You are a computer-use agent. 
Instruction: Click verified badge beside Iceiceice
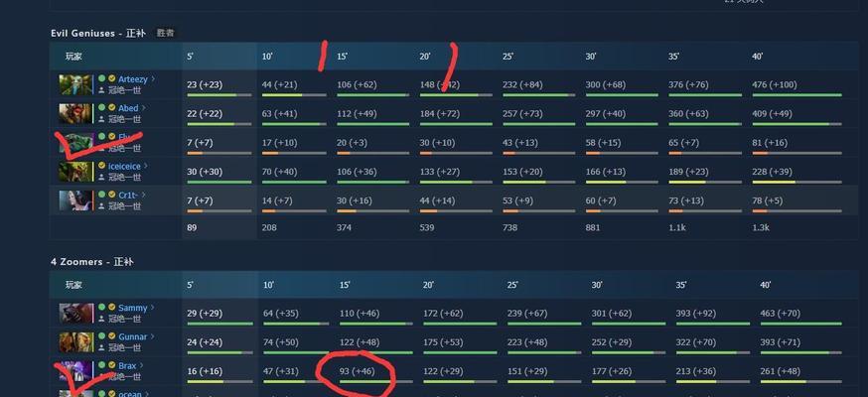click(102, 166)
